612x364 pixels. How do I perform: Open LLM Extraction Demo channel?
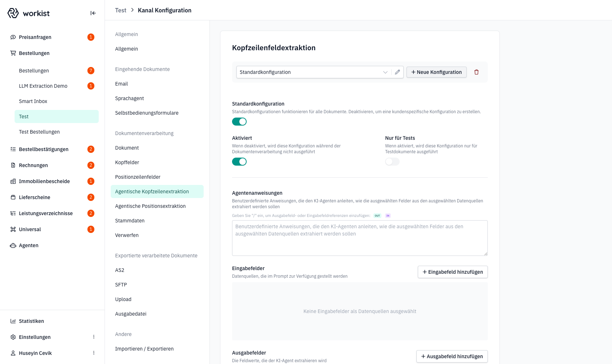point(56,86)
